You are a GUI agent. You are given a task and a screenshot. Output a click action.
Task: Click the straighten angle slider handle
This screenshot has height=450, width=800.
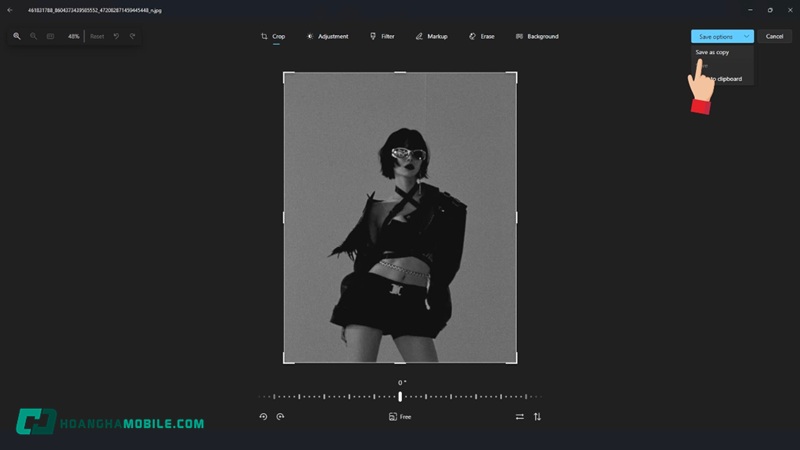point(400,397)
